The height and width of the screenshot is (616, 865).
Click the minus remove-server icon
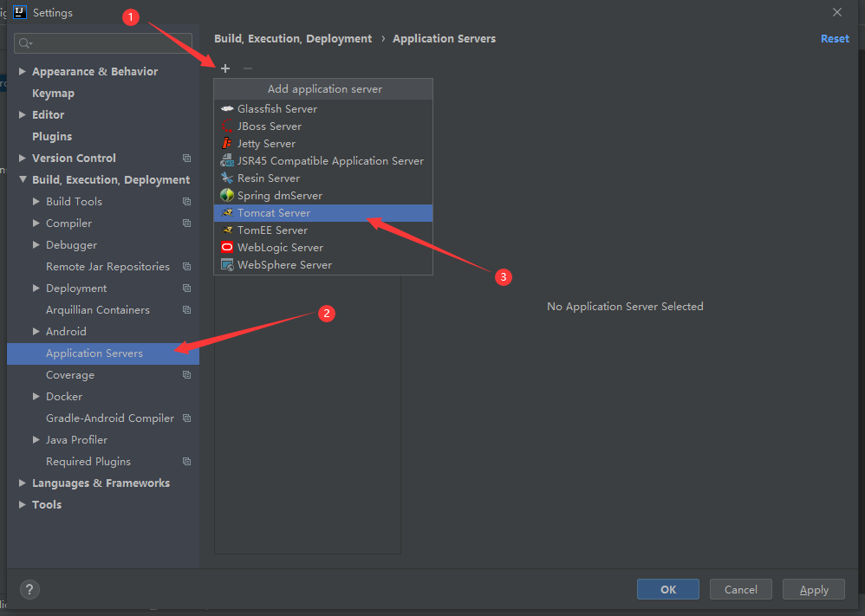(x=248, y=68)
